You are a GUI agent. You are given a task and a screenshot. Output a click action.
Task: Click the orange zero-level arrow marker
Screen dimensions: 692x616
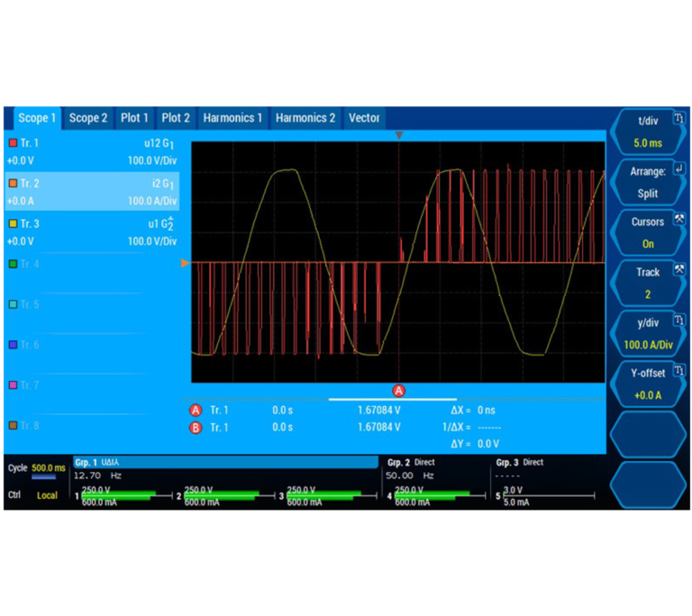click(x=185, y=263)
